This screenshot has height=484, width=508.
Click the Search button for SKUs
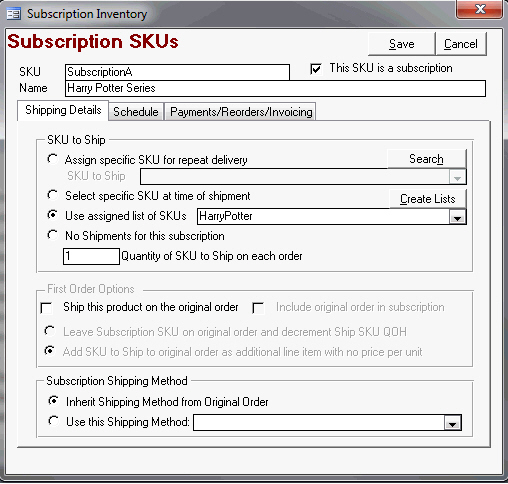426,159
